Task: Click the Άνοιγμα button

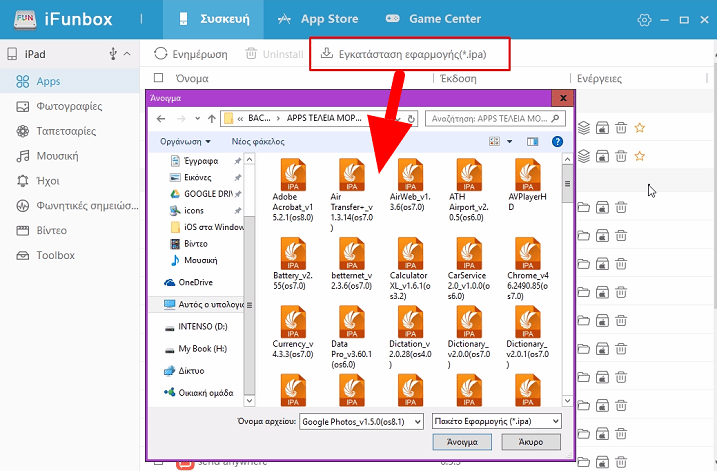Action: tap(462, 442)
